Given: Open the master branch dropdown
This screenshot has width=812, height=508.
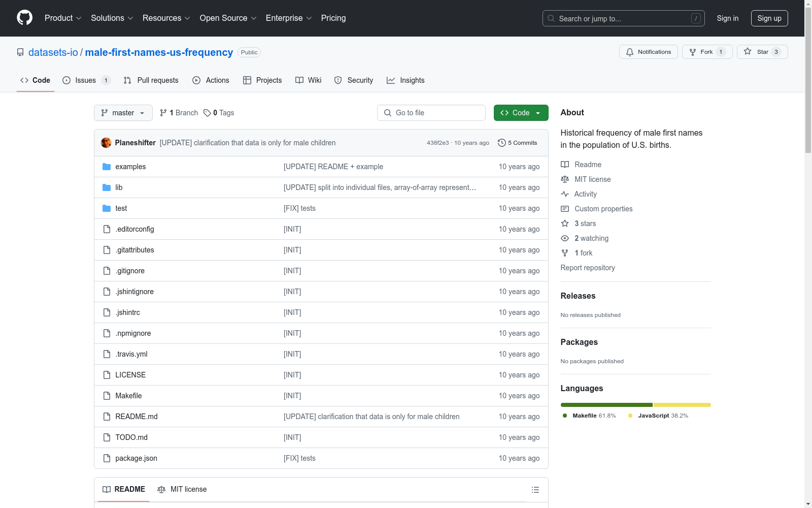Looking at the screenshot, I should (123, 113).
